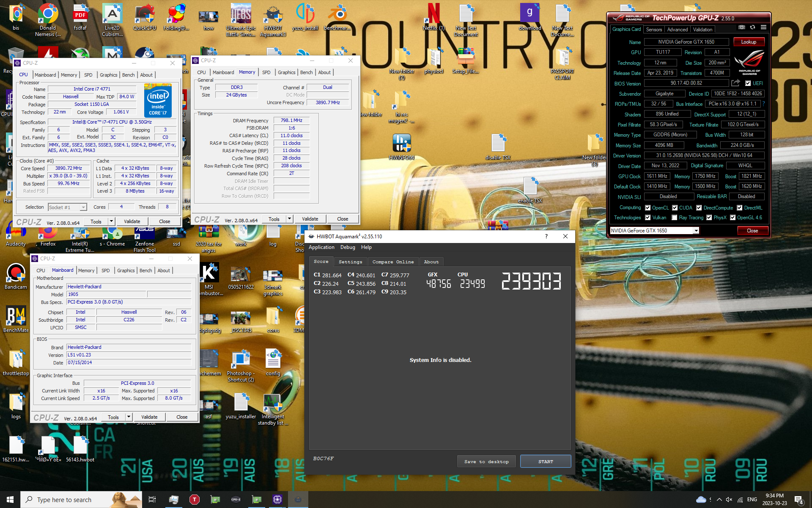This screenshot has width=812, height=508.
Task: Click the GPU-Z Name field value
Action: (x=686, y=42)
